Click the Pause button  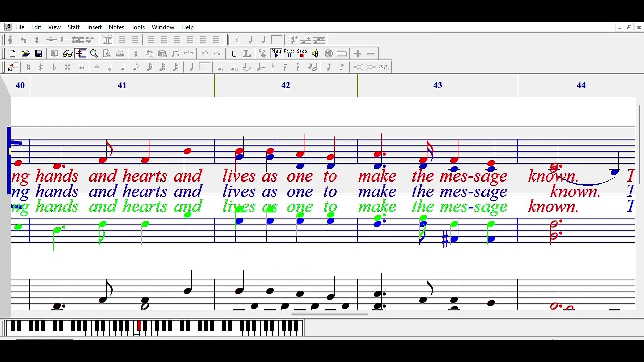click(x=289, y=53)
